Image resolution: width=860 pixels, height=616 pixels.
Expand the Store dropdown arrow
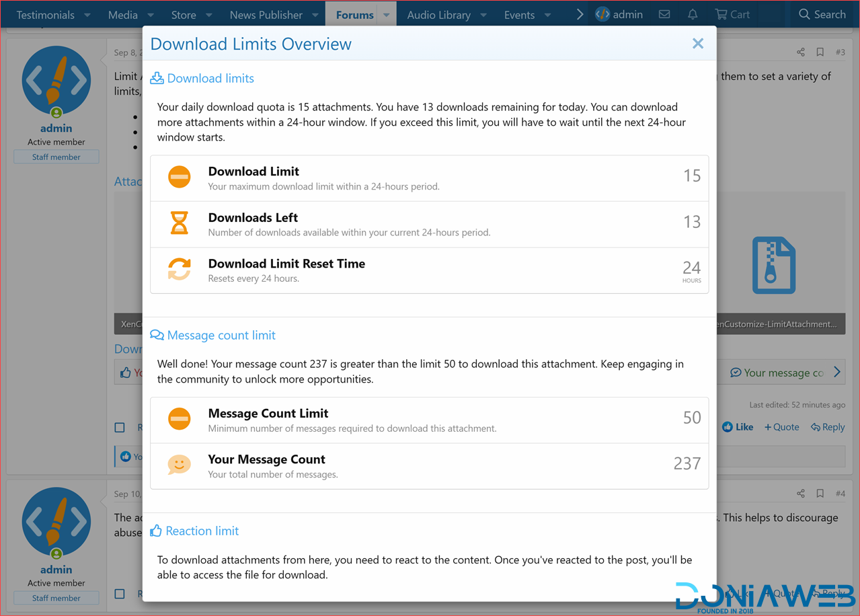tap(209, 15)
